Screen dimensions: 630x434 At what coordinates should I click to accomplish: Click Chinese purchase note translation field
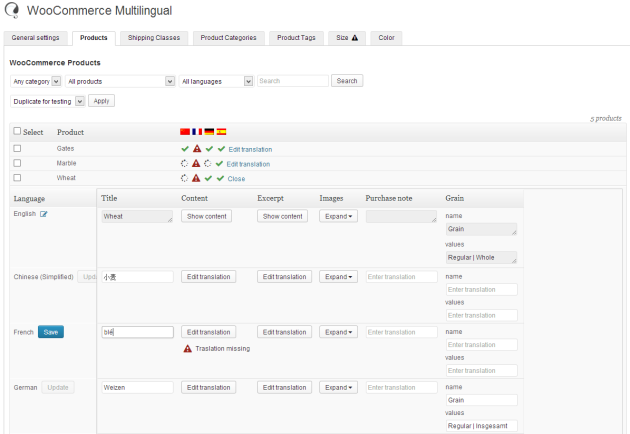401,277
